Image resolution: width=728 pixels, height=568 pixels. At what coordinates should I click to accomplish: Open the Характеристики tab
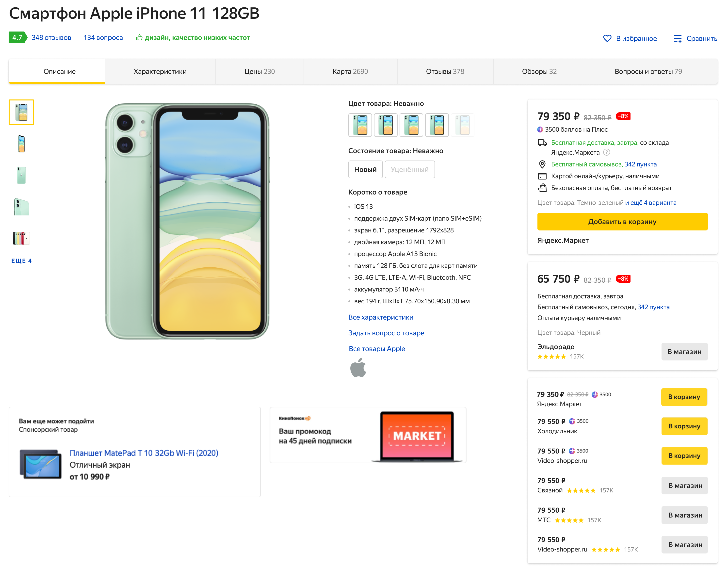click(x=160, y=71)
